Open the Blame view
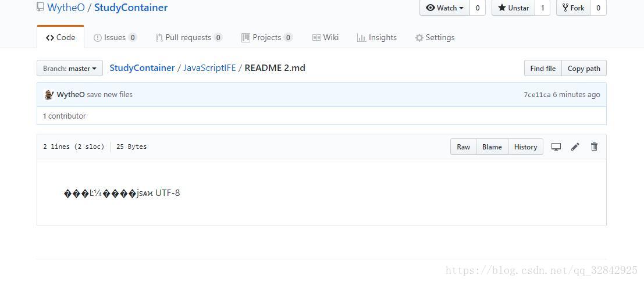 pyautogui.click(x=492, y=147)
